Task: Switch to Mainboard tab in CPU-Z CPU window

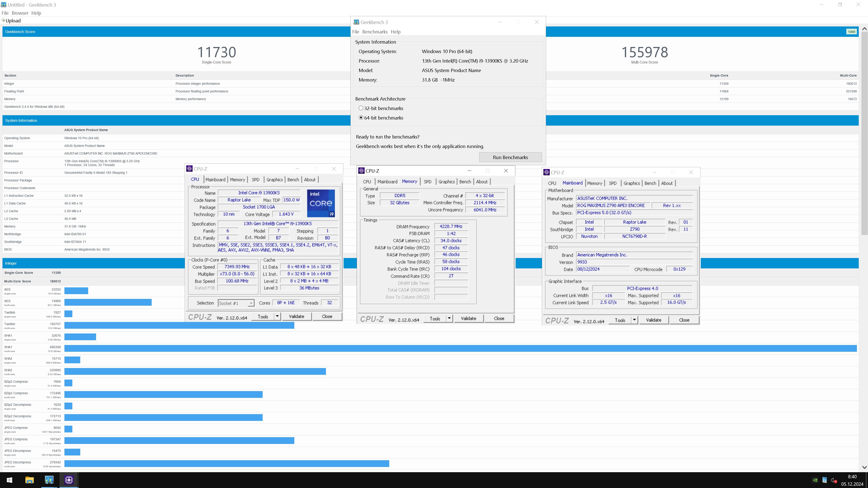Action: click(215, 180)
